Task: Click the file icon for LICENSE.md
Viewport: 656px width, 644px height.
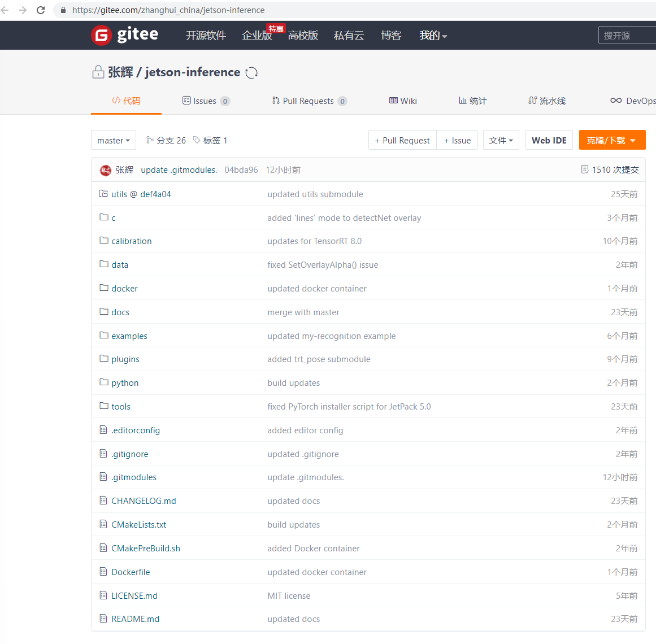Action: [x=103, y=595]
